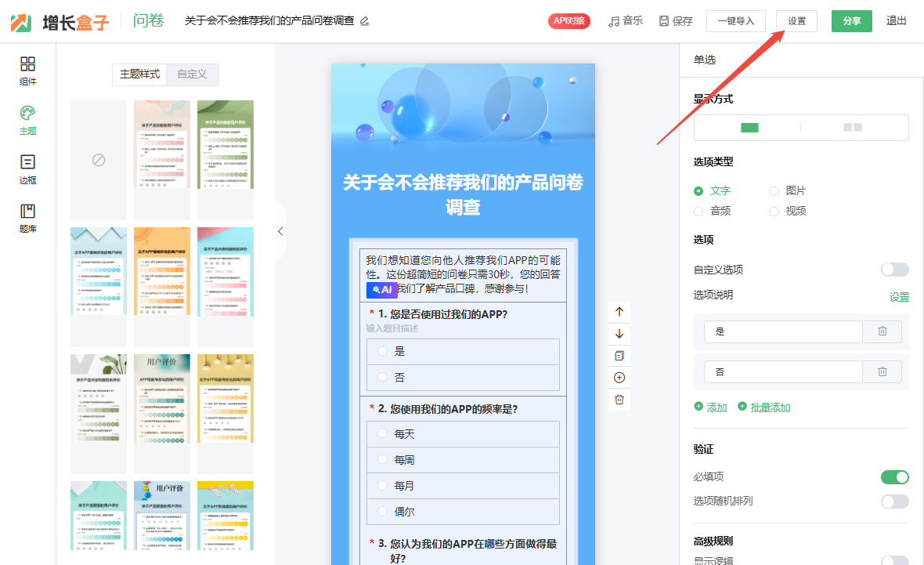The image size is (924, 565).
Task: Collapse the left theme panel arrow
Action: tap(280, 231)
